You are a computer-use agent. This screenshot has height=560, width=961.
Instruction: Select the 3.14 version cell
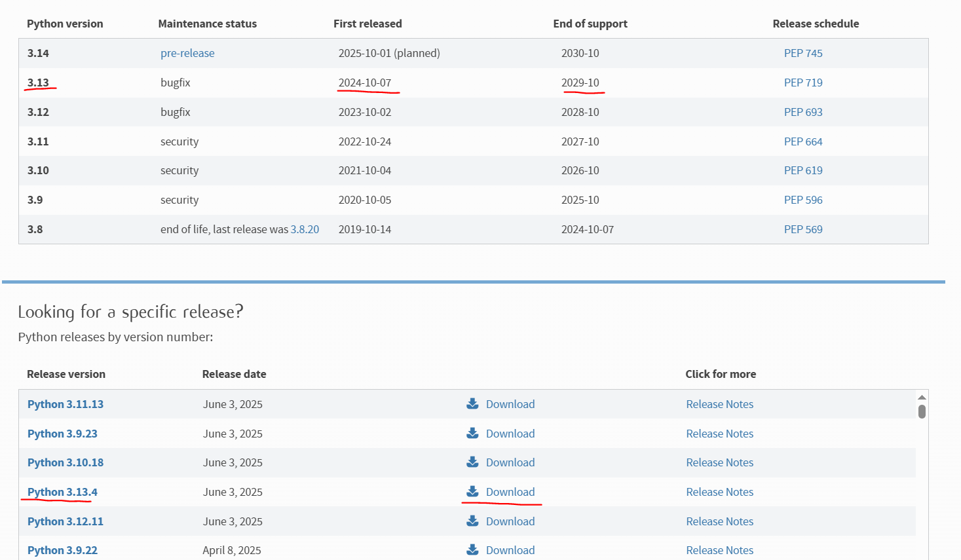pyautogui.click(x=38, y=53)
